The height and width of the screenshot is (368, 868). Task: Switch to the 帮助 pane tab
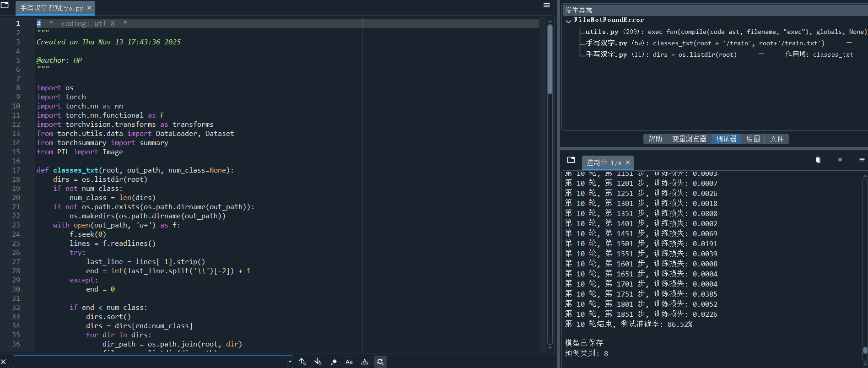pyautogui.click(x=655, y=139)
